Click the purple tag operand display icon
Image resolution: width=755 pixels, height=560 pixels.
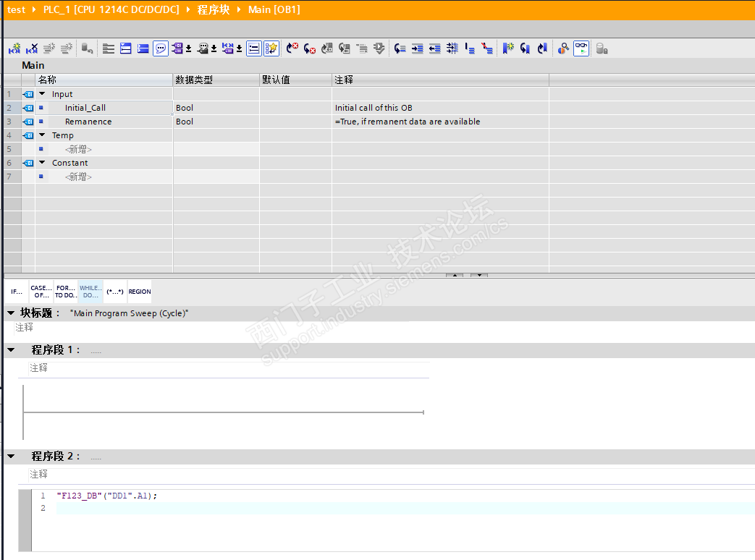coord(177,48)
